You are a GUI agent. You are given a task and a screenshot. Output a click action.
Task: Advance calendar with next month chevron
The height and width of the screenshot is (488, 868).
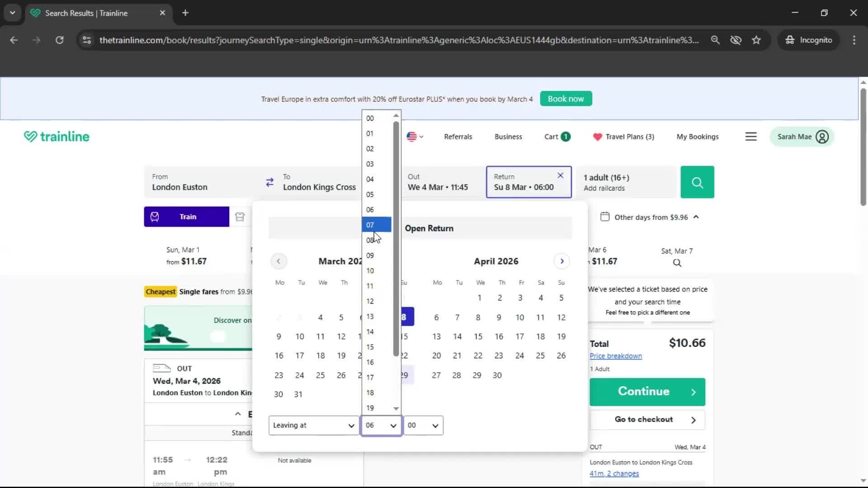pyautogui.click(x=561, y=261)
